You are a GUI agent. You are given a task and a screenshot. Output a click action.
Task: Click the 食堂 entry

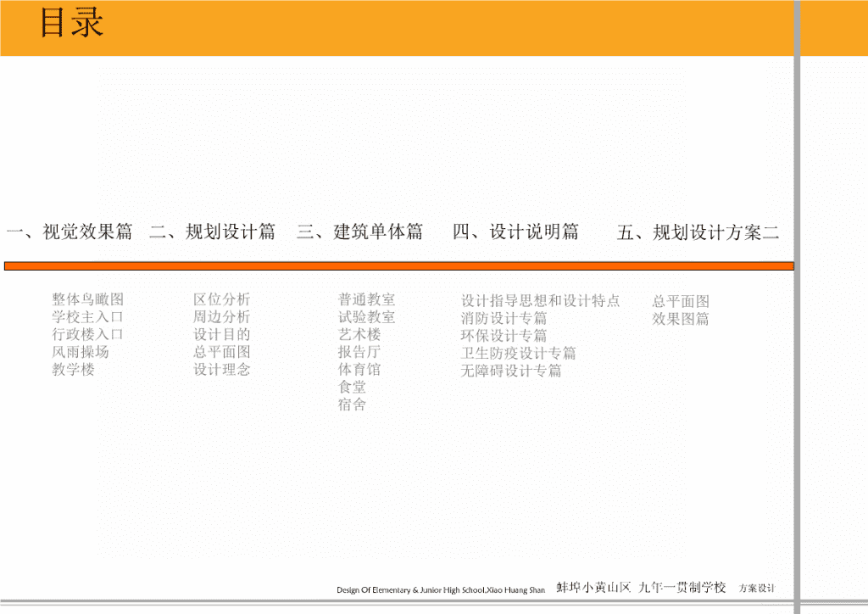click(352, 387)
